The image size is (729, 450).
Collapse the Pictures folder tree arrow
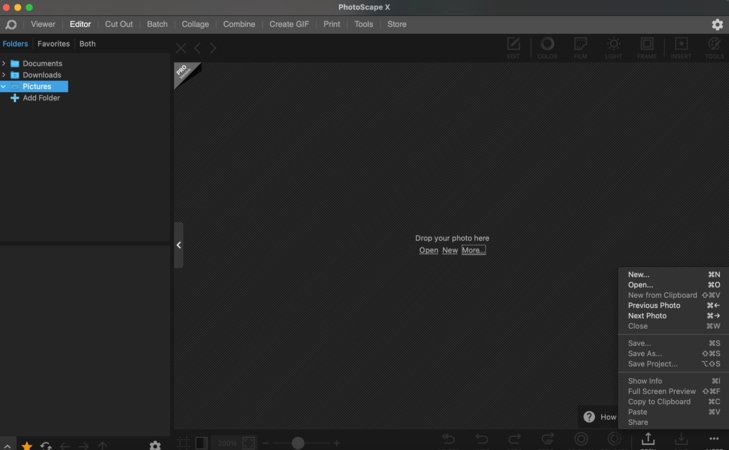4,86
